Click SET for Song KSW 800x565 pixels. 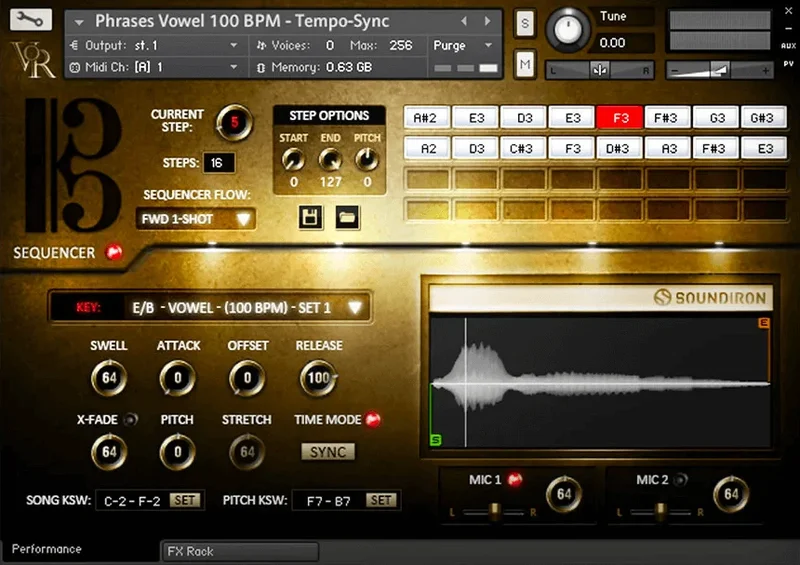click(185, 500)
